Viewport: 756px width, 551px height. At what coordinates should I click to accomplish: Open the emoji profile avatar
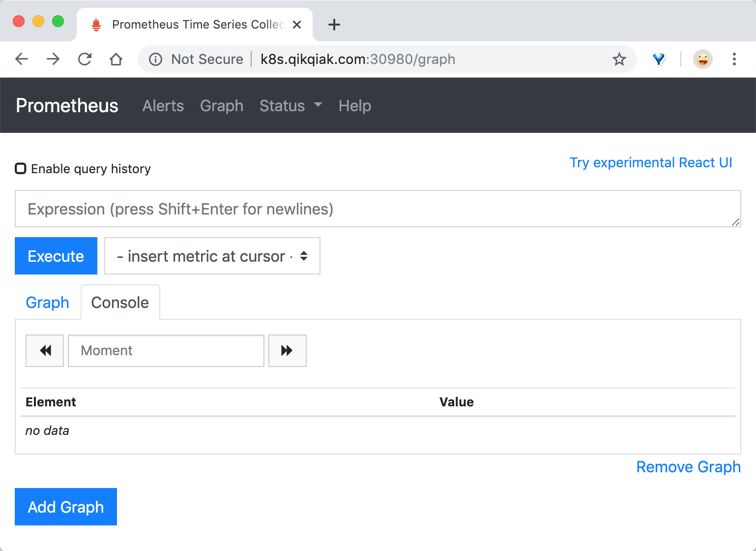coord(703,60)
